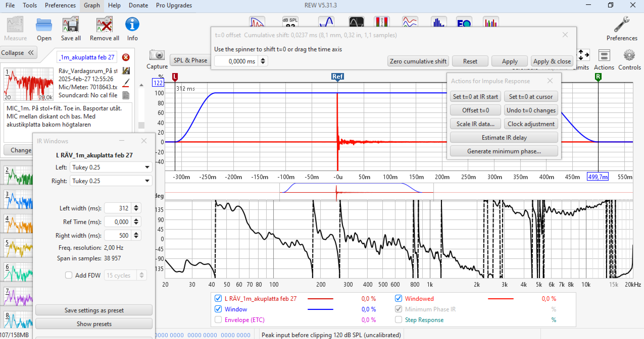Open the IR Windows toolbar icon
The width and height of the screenshot is (644, 339).
[x=257, y=22]
